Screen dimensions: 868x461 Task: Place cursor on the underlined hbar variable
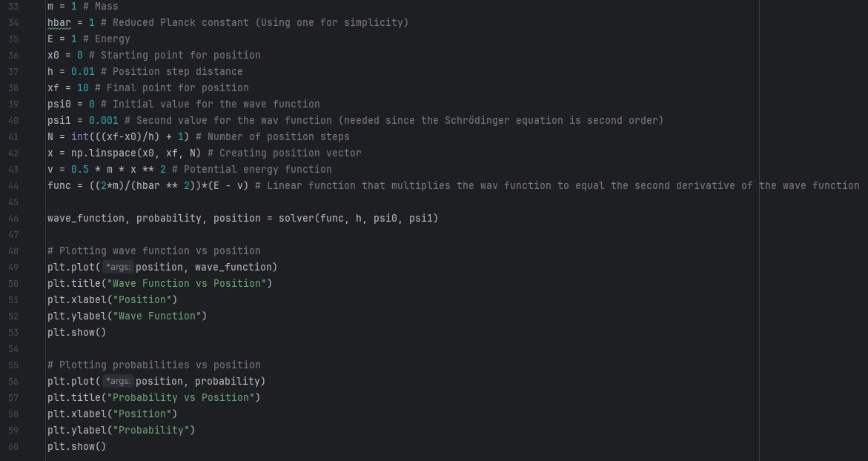click(59, 22)
